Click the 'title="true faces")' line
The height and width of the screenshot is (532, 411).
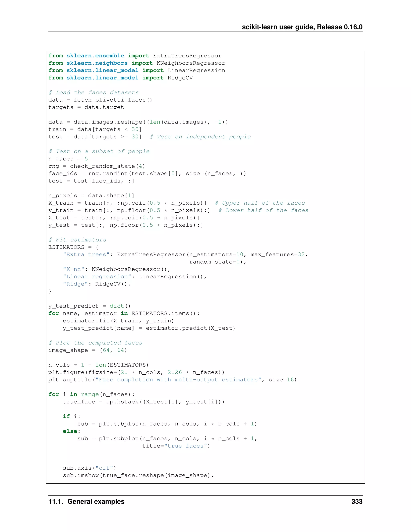point(176,446)
